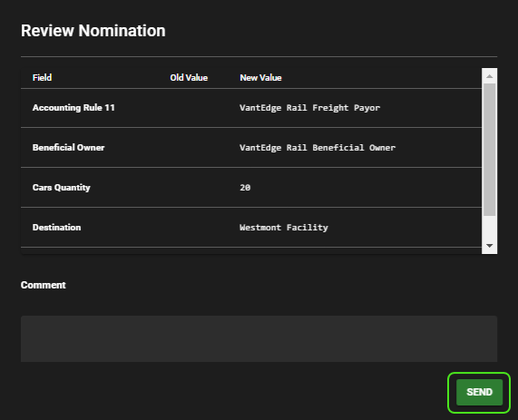Click the scrollbar track below the thumb
The width and height of the screenshot is (518, 420).
click(x=490, y=227)
